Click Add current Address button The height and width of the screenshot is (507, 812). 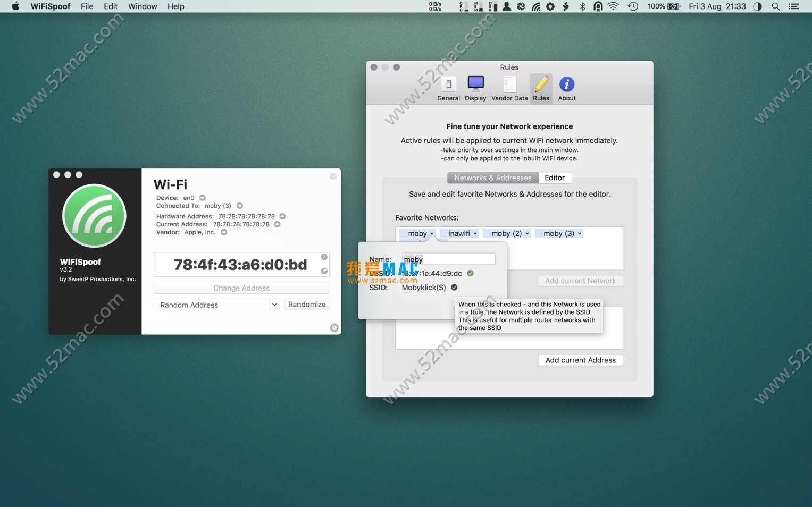coord(580,360)
